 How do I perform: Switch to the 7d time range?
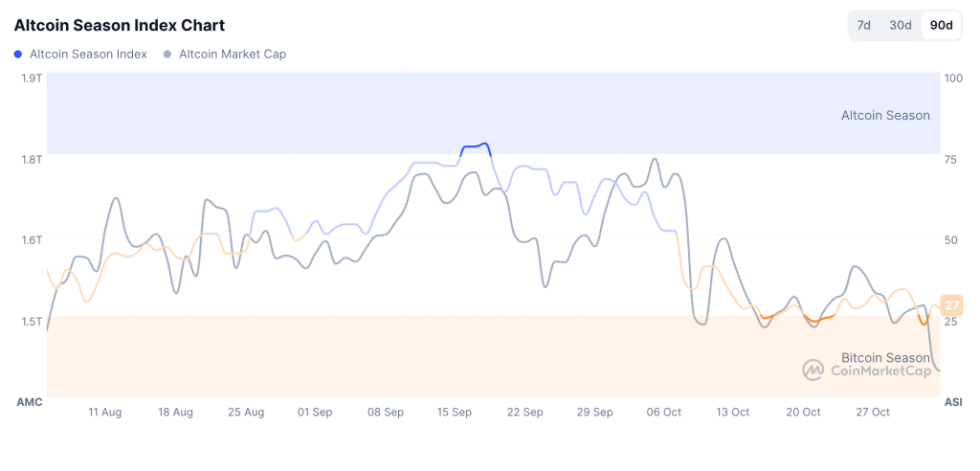tap(863, 25)
